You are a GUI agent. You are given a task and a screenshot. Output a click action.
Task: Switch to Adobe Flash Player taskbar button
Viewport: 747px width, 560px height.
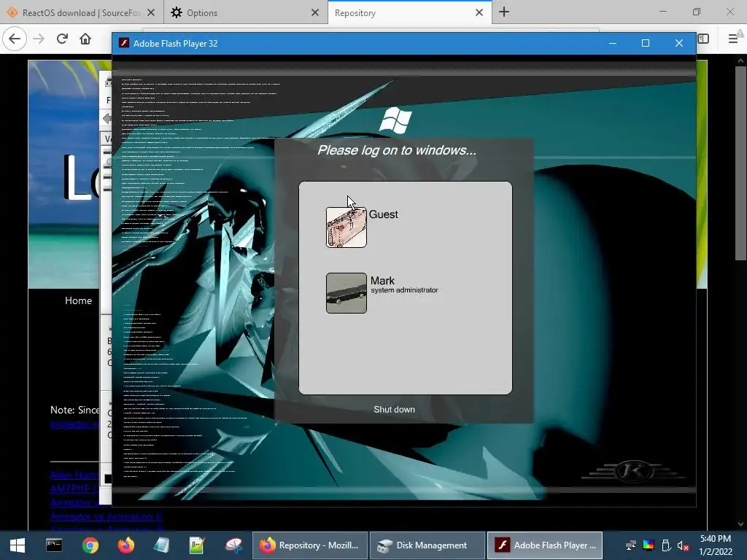[545, 545]
